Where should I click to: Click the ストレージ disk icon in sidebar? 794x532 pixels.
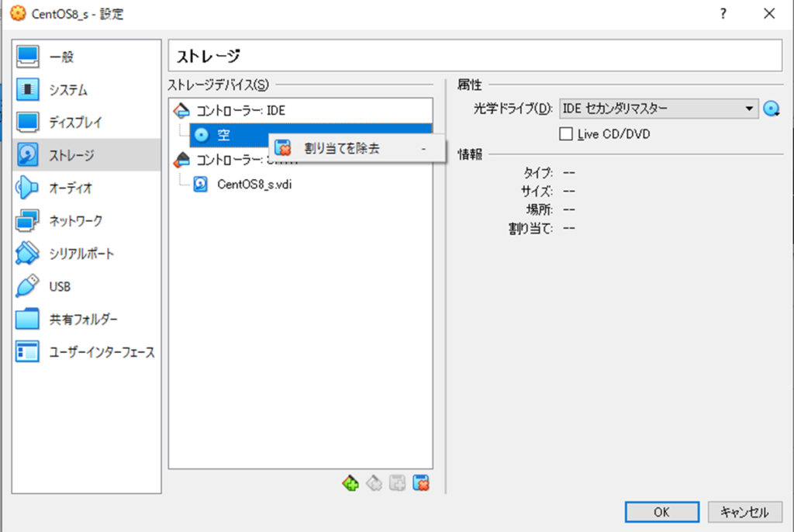tap(27, 155)
